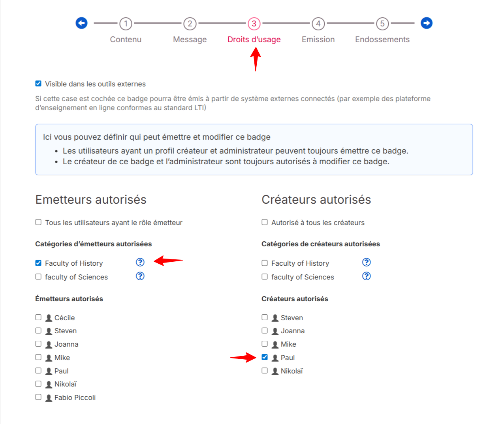
Task: Open step 5 Endossements
Action: [x=382, y=24]
